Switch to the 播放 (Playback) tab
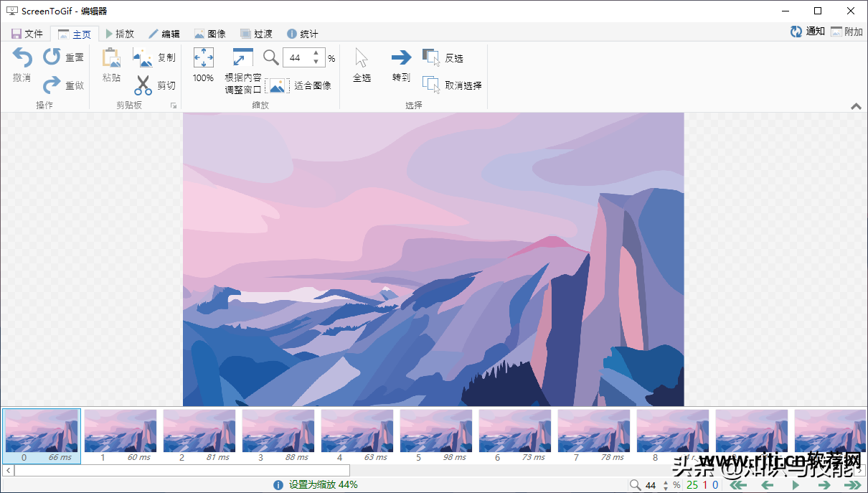 [x=119, y=34]
